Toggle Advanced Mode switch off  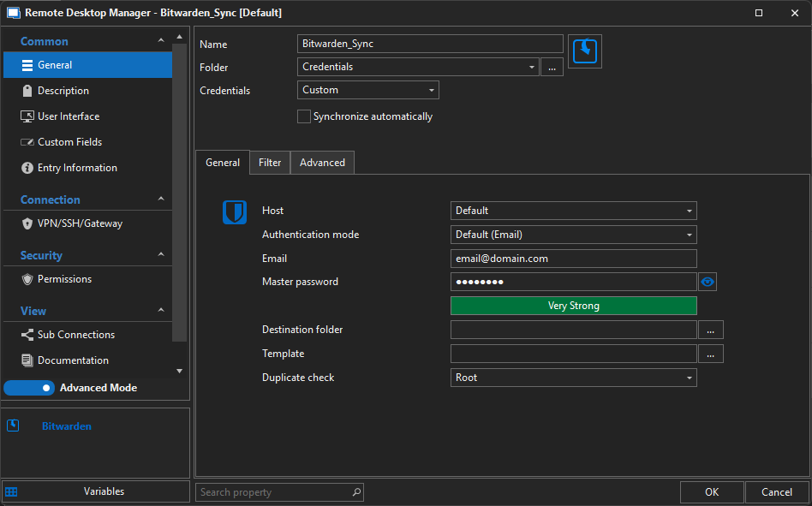(x=29, y=388)
